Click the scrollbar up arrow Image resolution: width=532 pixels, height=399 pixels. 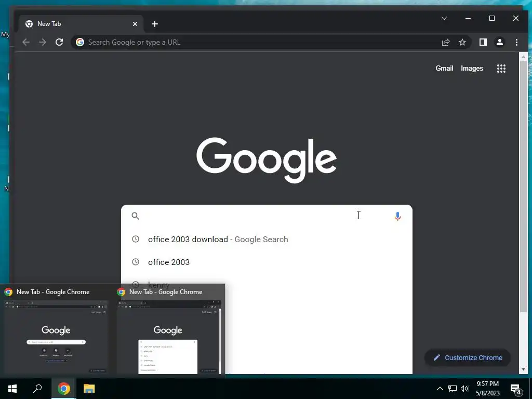tap(523, 56)
